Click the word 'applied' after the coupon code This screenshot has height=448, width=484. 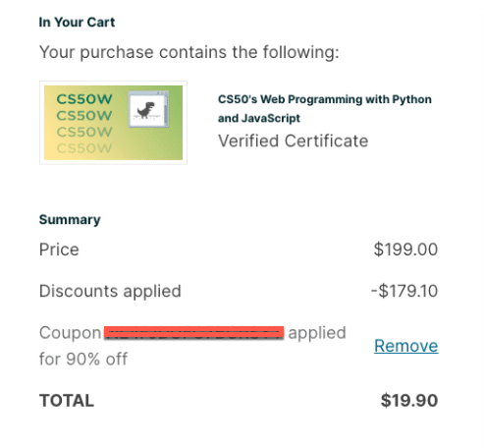pos(317,333)
